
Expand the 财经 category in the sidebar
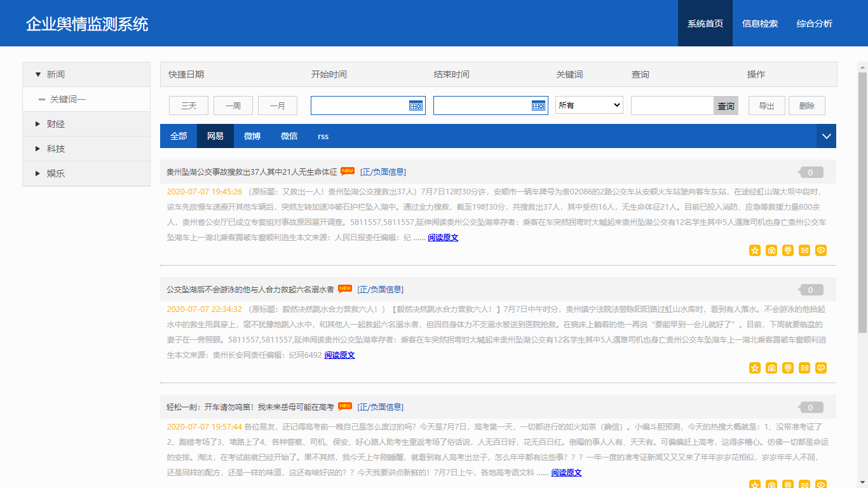pos(55,124)
